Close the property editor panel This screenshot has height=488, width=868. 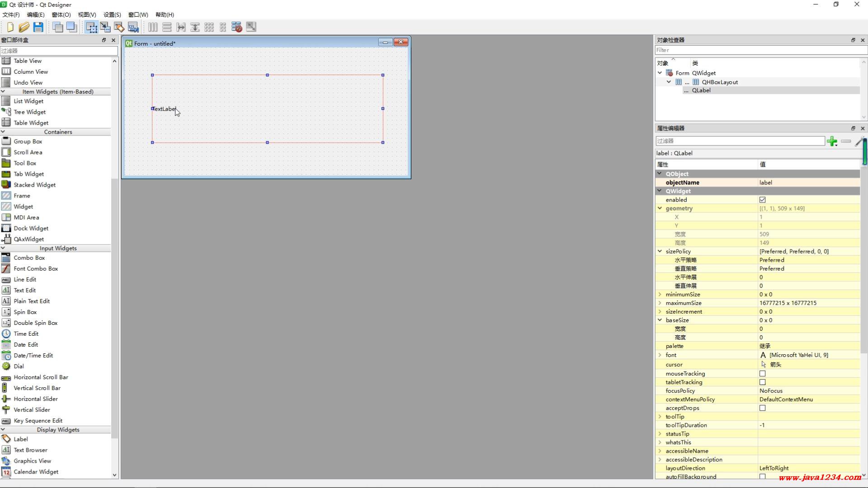(x=863, y=128)
